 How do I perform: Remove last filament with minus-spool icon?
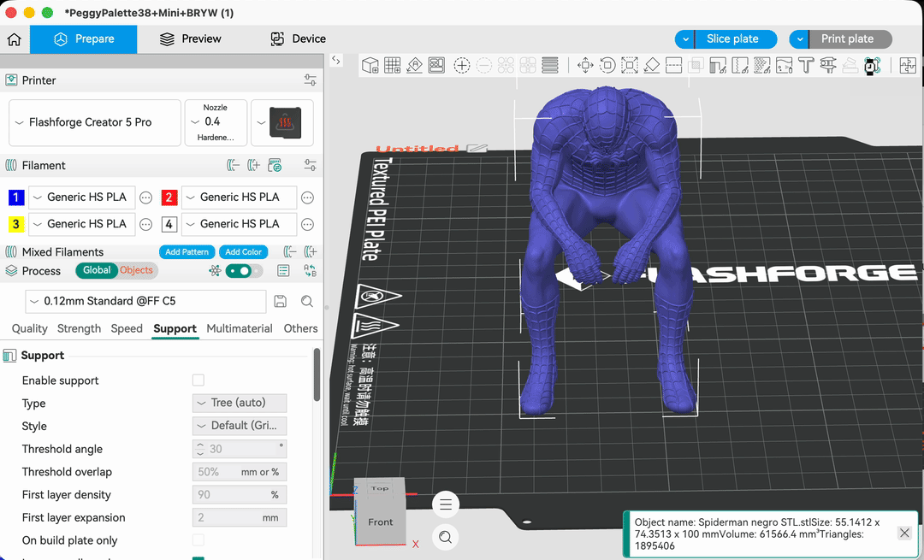coord(234,166)
